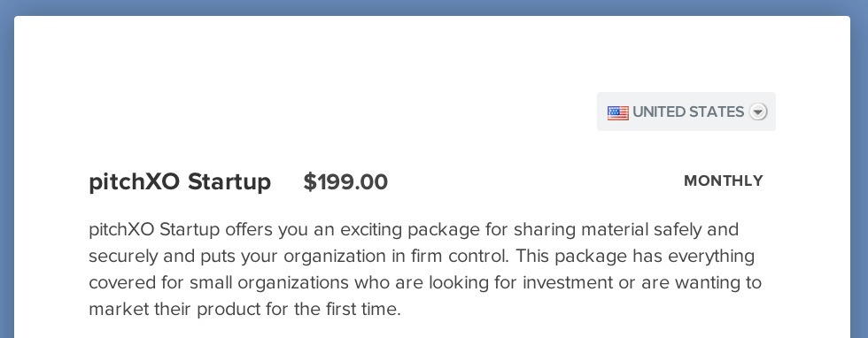Screen dimensions: 868x338
Task: Click the line beginning 'covered for small organizations'
Action: pos(425,282)
